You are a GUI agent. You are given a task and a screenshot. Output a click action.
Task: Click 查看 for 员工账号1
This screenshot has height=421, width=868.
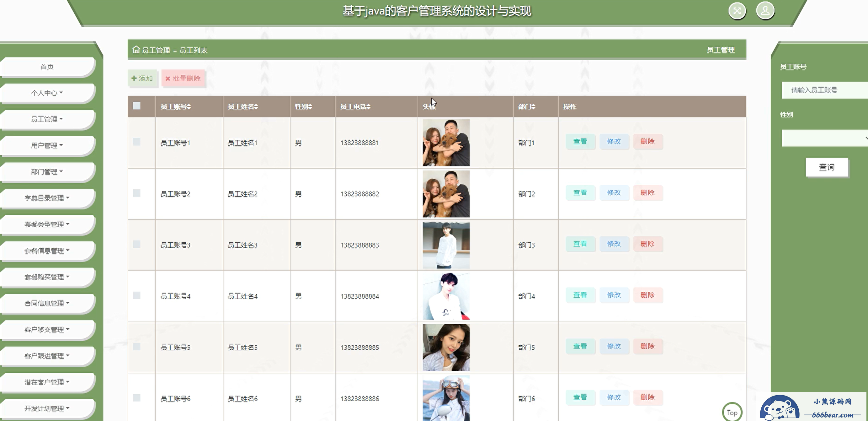580,141
